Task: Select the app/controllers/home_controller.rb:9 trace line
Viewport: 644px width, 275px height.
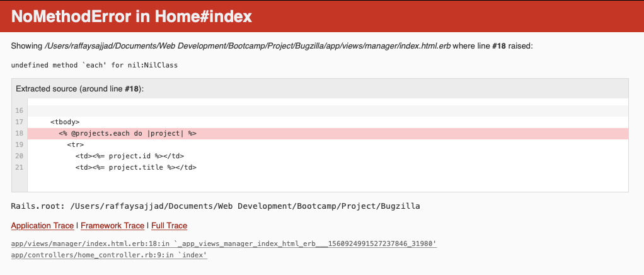Action: pos(109,255)
